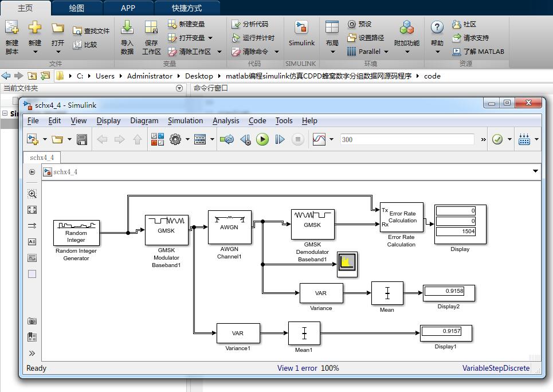Switch to the 绘图 ribbon tab
The height and width of the screenshot is (392, 553).
[77, 8]
